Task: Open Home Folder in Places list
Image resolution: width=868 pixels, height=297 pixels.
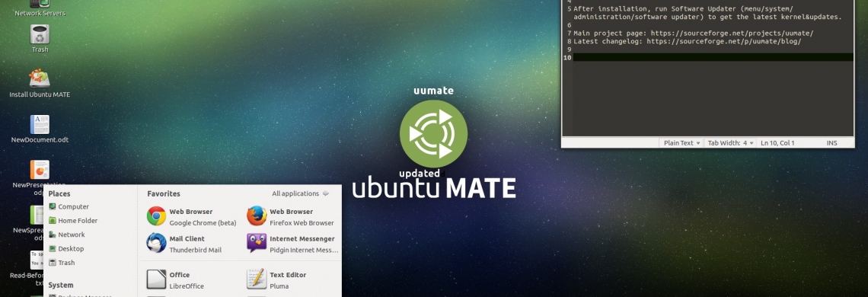Action: tap(73, 221)
